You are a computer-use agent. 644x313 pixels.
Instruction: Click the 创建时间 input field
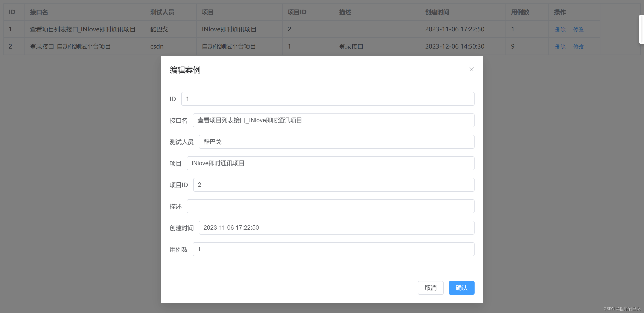[336, 228]
